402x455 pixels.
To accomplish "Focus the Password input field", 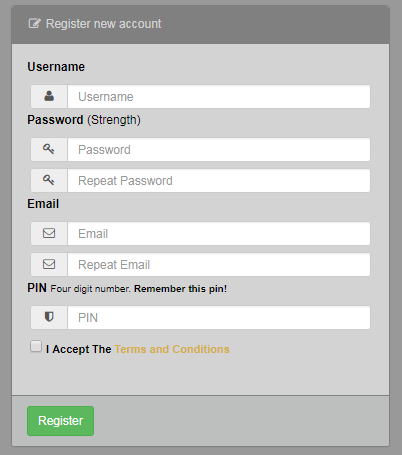I will [x=219, y=150].
